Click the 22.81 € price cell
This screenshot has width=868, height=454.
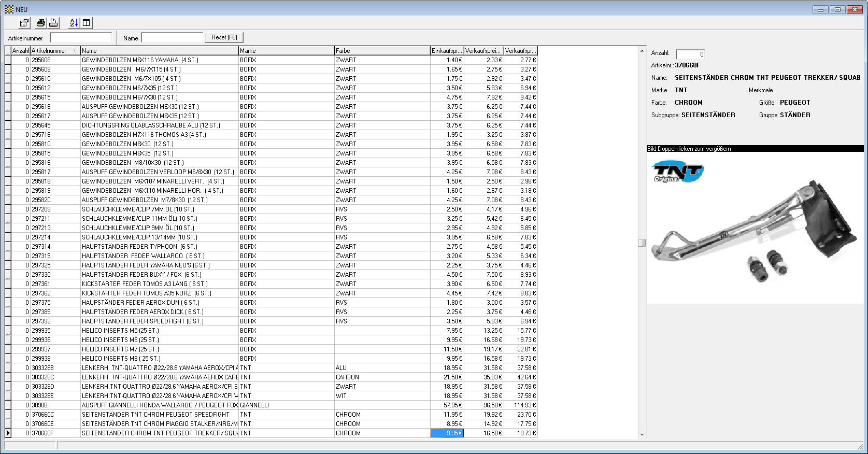click(x=521, y=349)
